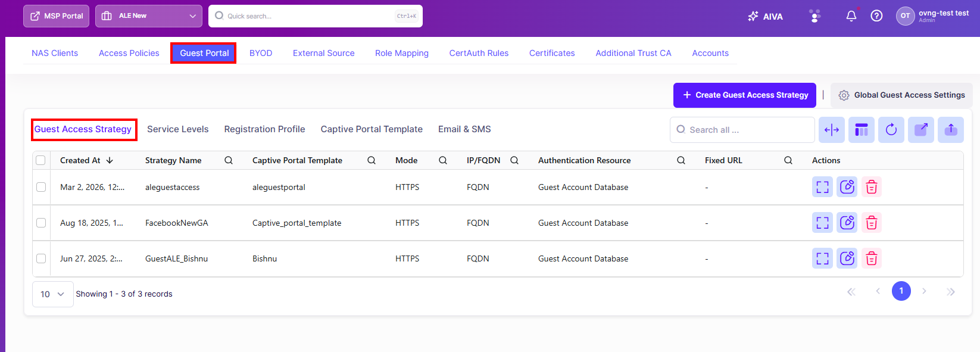The image size is (980, 352).
Task: Sort by Created At column
Action: coord(86,160)
